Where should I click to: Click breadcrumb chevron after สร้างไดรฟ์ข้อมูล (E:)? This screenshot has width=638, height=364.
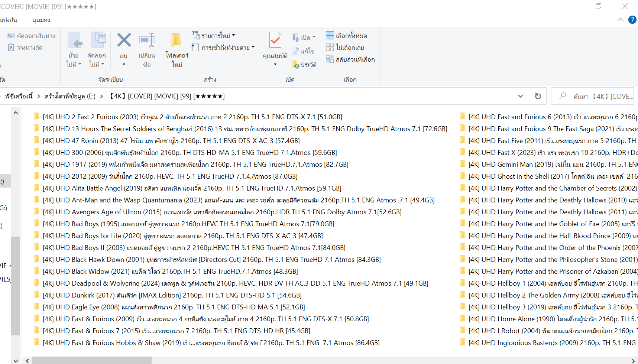101,96
